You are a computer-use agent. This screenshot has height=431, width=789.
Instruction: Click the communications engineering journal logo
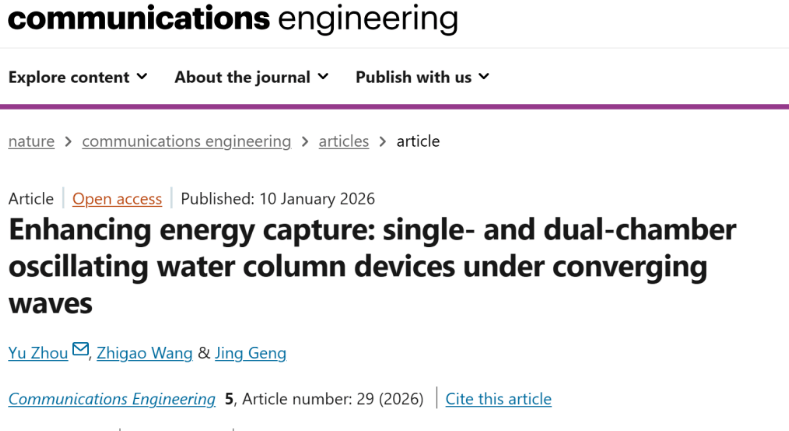point(233,18)
